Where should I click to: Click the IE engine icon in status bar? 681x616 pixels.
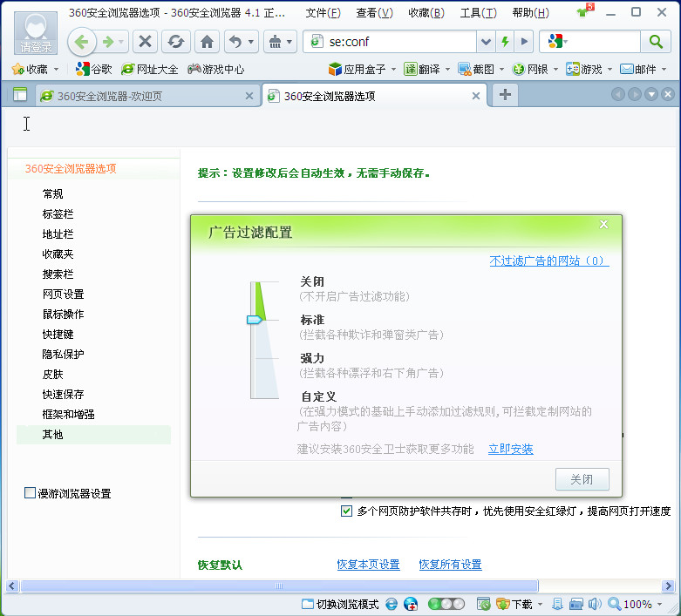pyautogui.click(x=392, y=604)
